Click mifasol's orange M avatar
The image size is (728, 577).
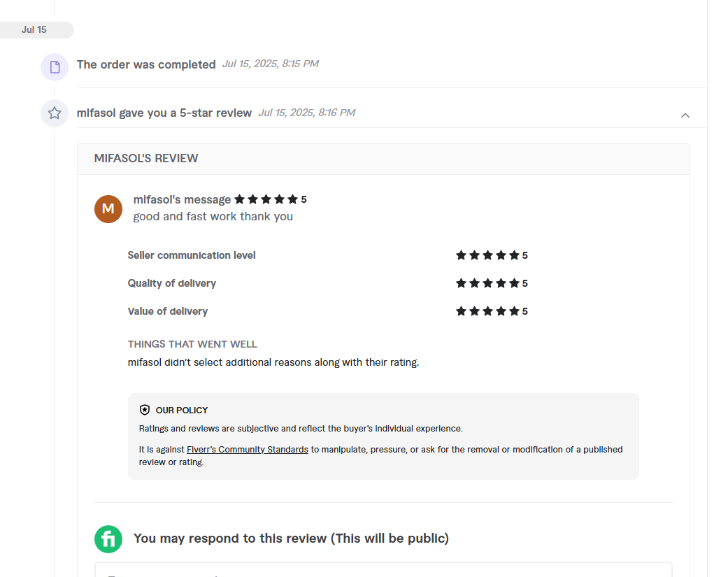(108, 209)
